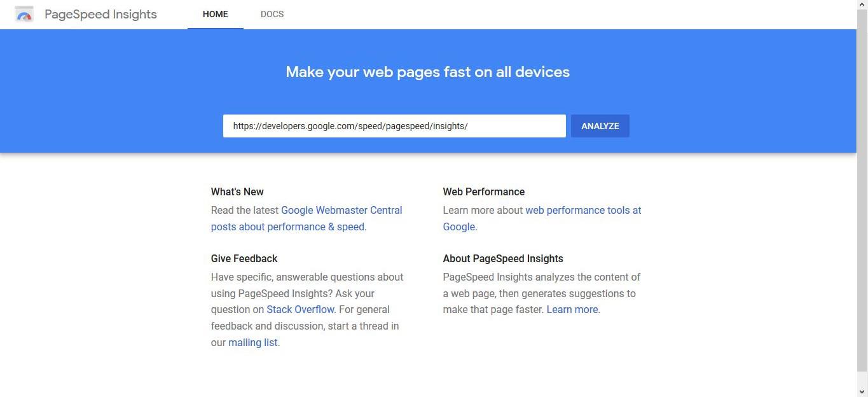The height and width of the screenshot is (397, 868).
Task: Click the scrollbar track below the thumb
Action: click(x=862, y=379)
